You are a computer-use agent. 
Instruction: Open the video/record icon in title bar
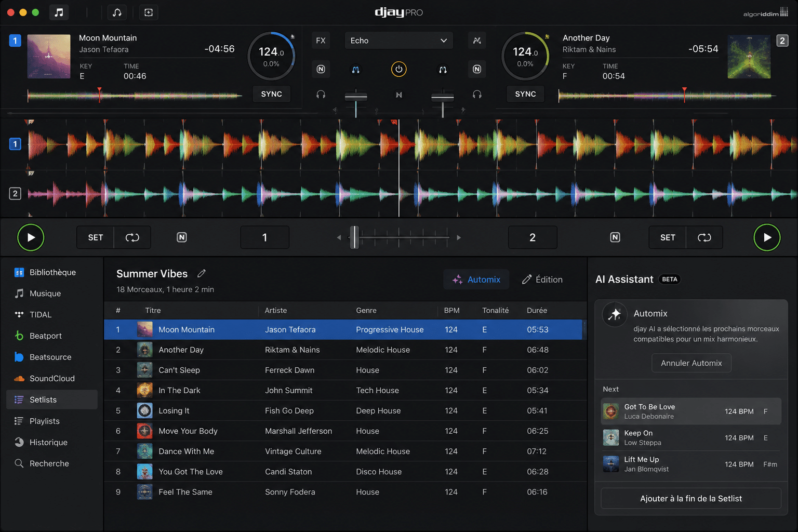pos(149,12)
